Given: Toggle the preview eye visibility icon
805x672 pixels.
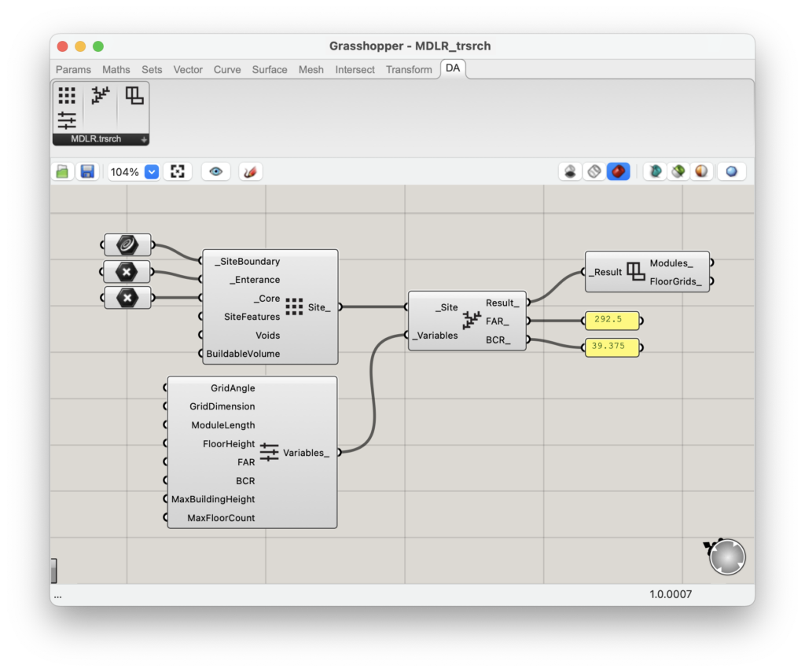Looking at the screenshot, I should [x=216, y=171].
